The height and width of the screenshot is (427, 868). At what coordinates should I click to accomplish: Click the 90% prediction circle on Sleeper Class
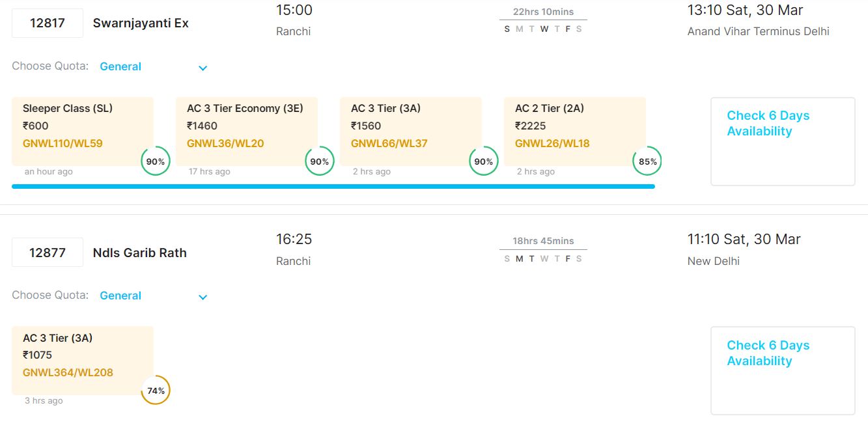point(156,161)
